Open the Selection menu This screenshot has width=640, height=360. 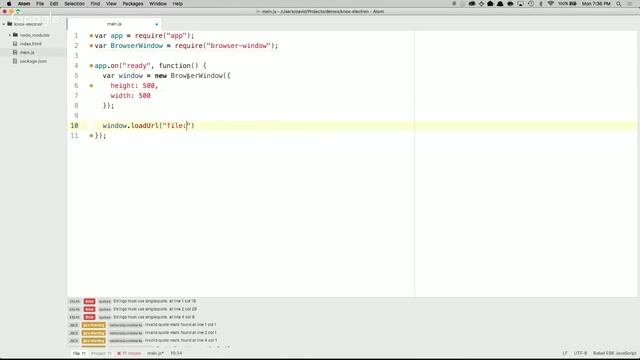[74, 4]
